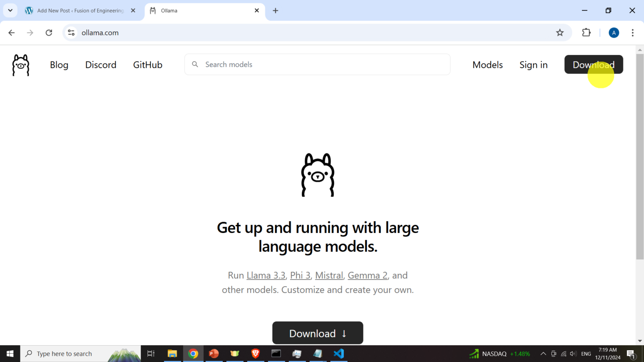
Task: Focus the Search models field
Action: click(317, 65)
